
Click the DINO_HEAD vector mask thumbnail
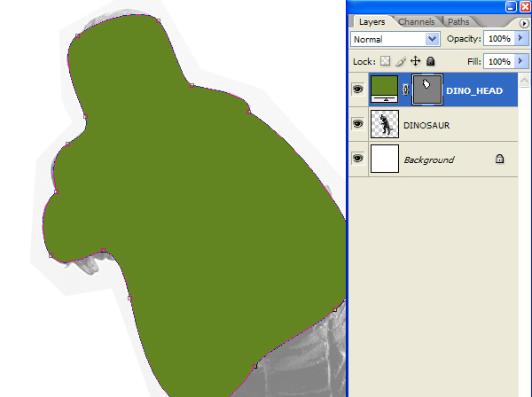(x=426, y=90)
